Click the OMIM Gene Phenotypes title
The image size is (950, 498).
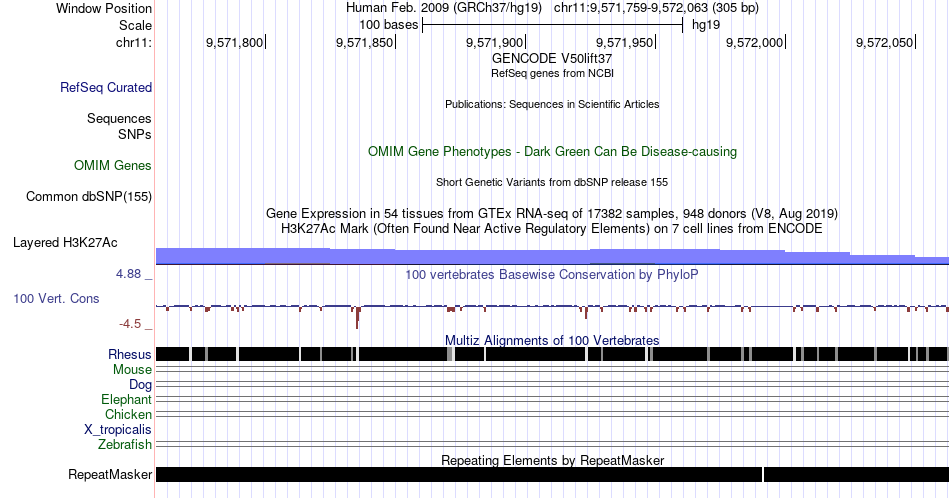tap(552, 151)
